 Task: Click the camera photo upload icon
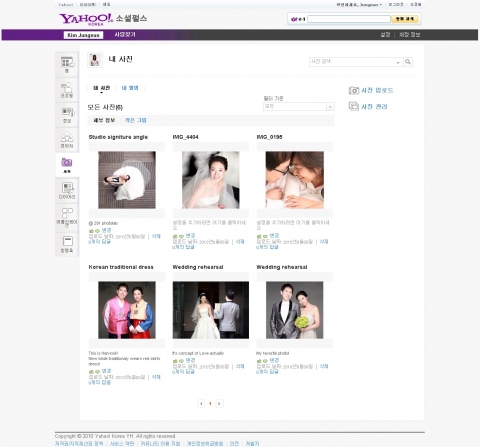[x=354, y=90]
